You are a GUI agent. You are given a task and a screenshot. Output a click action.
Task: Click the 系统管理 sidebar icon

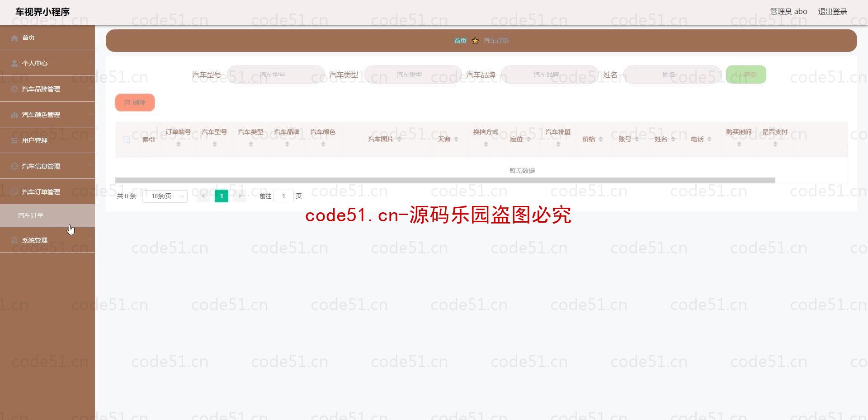14,240
